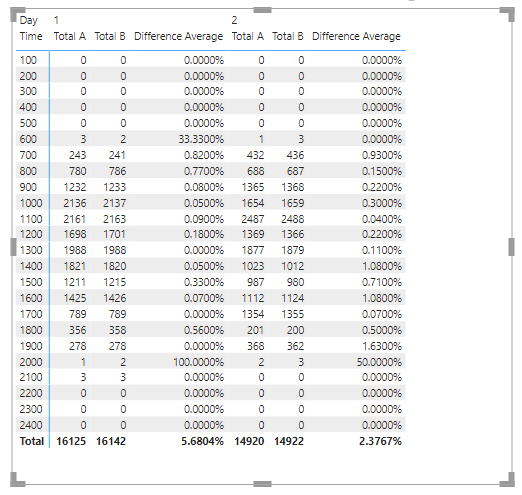Select the 1400 time row label
The image size is (522, 495).
click(31, 266)
